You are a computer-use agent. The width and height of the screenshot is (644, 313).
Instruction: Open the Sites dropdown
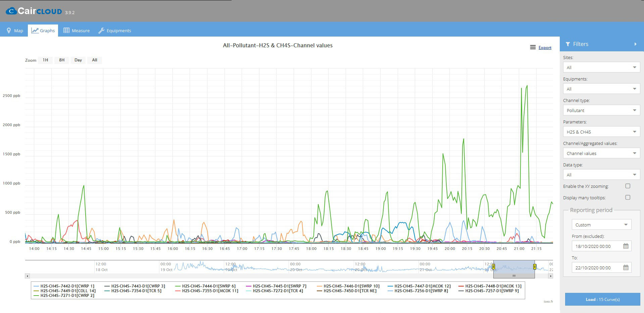601,67
